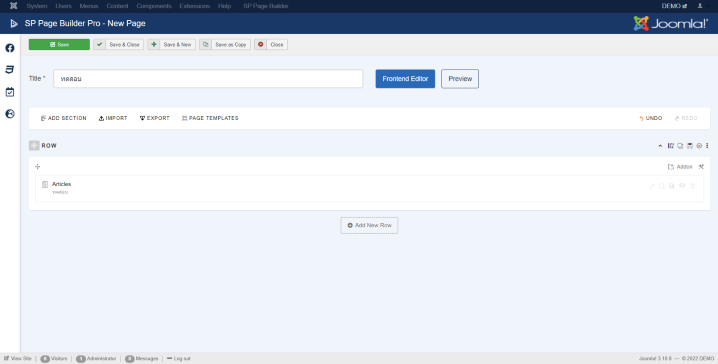Screen dimensions: 718x364
Task: Open the Extensions menu
Action: [195, 6]
